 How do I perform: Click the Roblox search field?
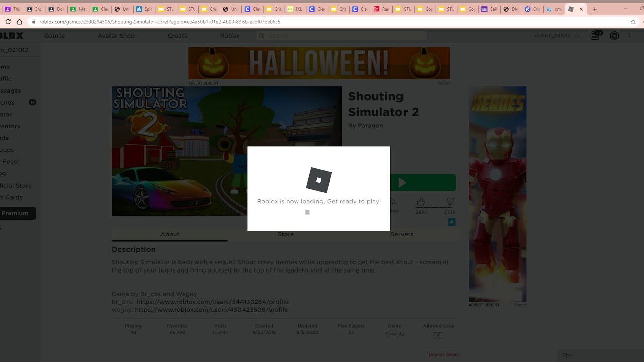(341, 36)
